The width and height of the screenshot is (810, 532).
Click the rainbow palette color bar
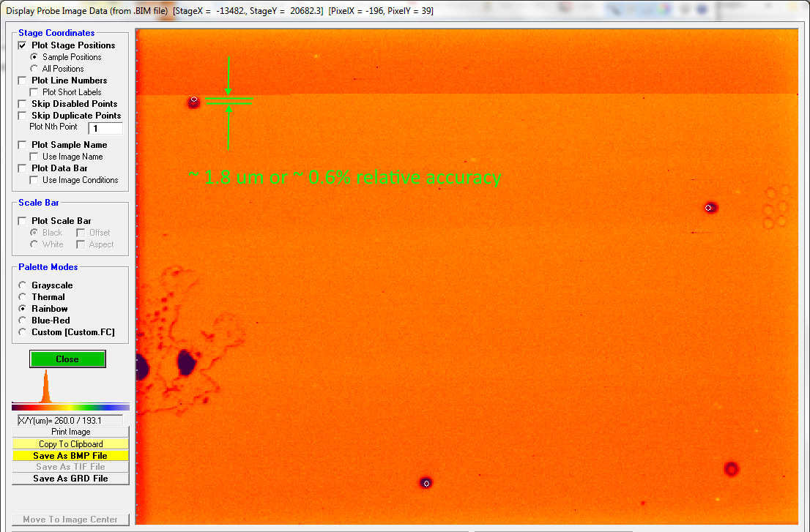70,407
